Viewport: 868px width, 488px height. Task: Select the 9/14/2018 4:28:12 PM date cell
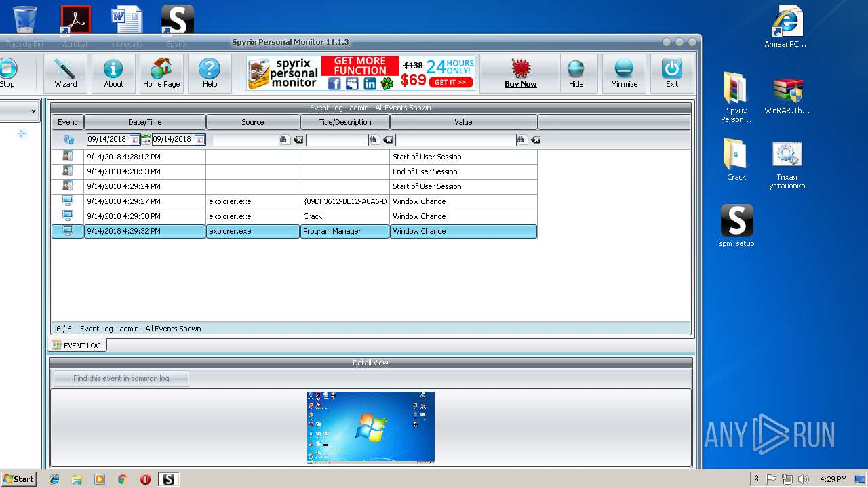click(145, 157)
